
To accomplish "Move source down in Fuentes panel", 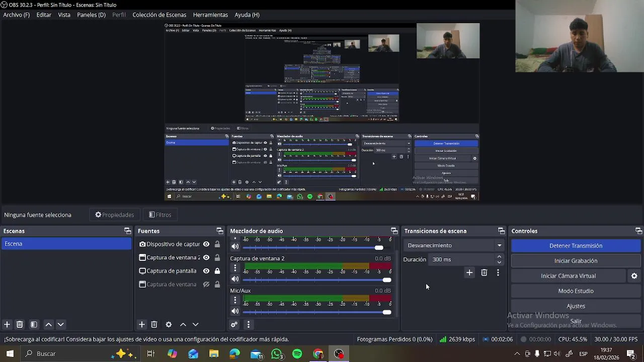I will (x=196, y=325).
